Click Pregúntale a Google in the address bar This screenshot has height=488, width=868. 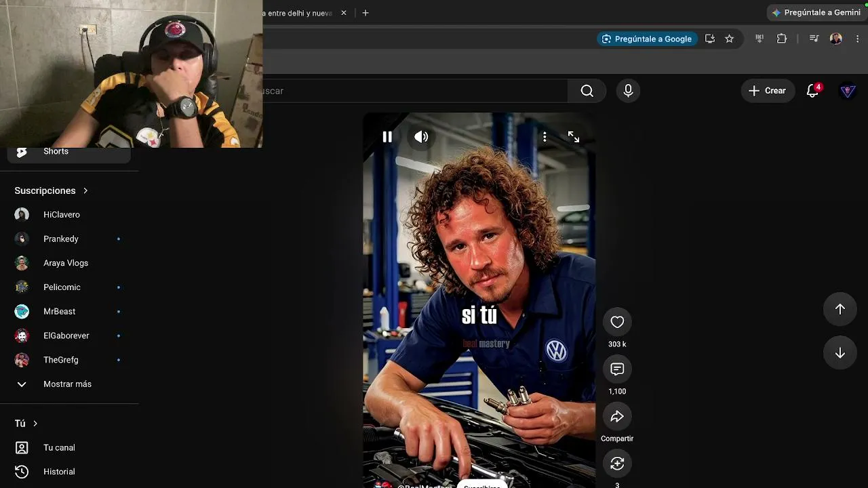(647, 39)
